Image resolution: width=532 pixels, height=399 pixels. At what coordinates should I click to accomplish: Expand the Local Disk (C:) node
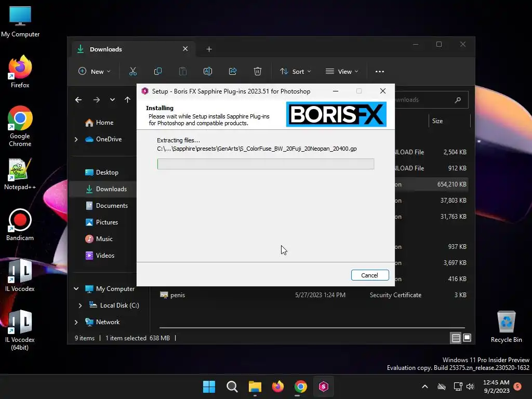tap(80, 305)
